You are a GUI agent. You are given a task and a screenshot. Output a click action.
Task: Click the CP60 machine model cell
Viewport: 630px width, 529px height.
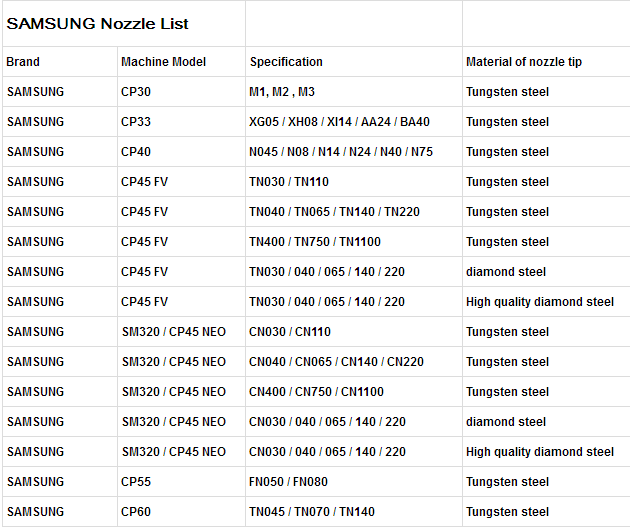(x=136, y=512)
